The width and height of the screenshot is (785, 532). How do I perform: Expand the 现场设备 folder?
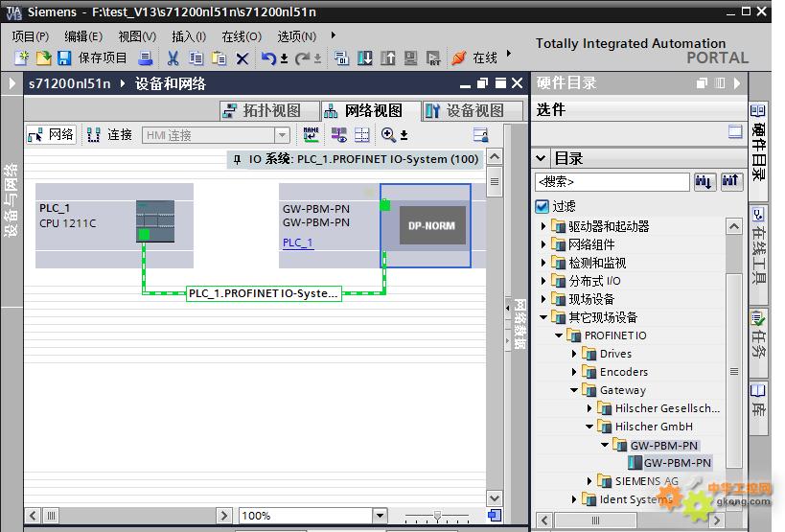tap(543, 299)
